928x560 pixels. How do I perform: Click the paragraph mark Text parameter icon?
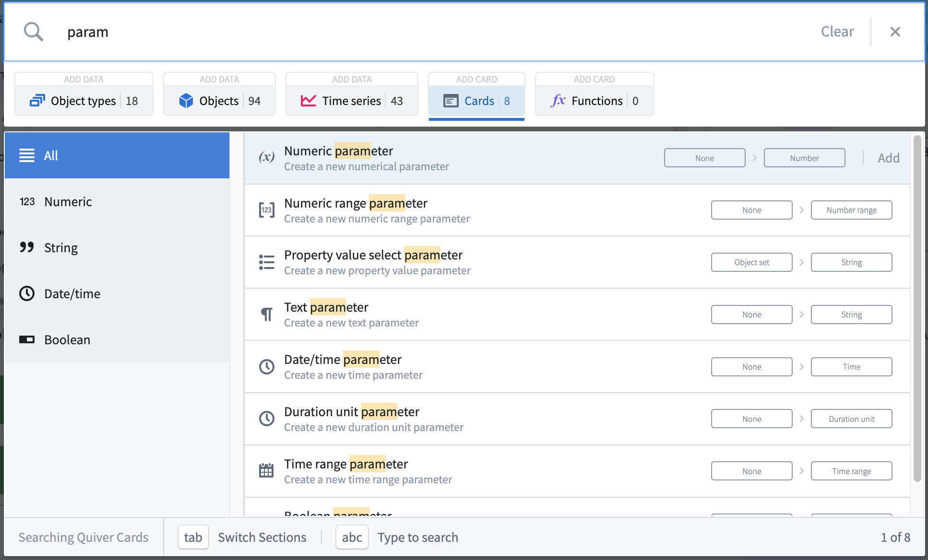(267, 315)
